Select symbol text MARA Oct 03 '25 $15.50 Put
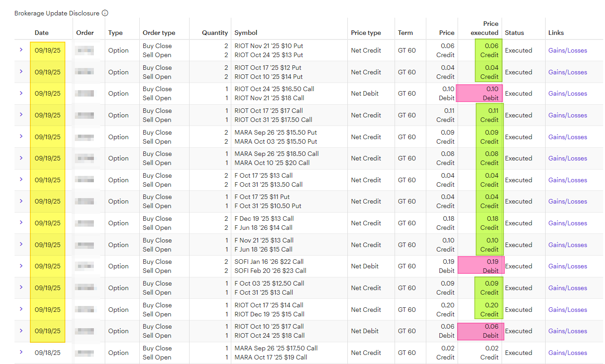This screenshot has height=364, width=605. pos(276,141)
